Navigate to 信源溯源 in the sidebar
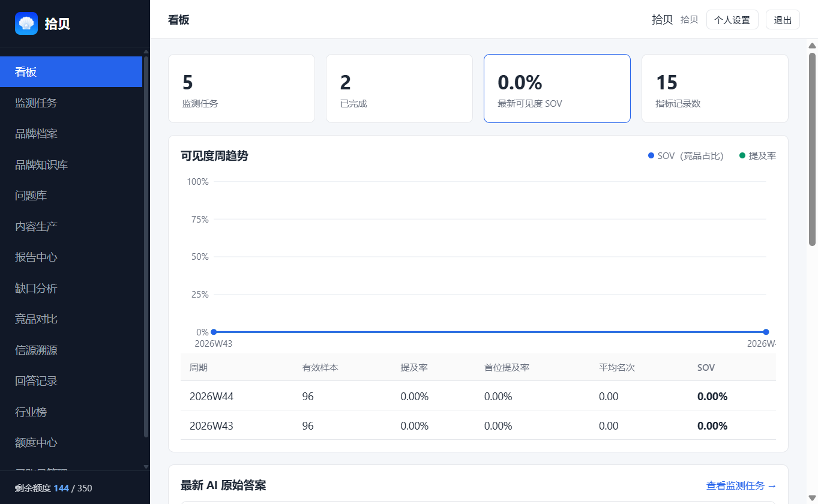This screenshot has width=818, height=504. click(x=71, y=350)
